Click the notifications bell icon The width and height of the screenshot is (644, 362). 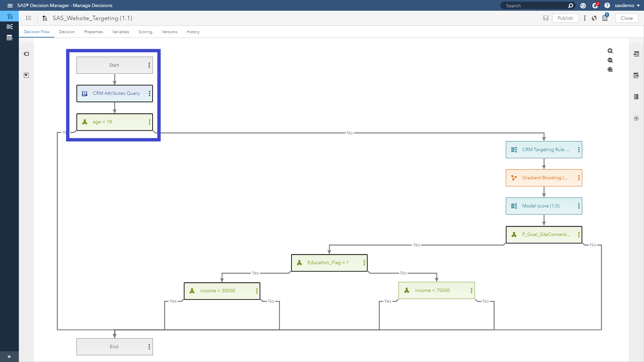click(x=595, y=5)
